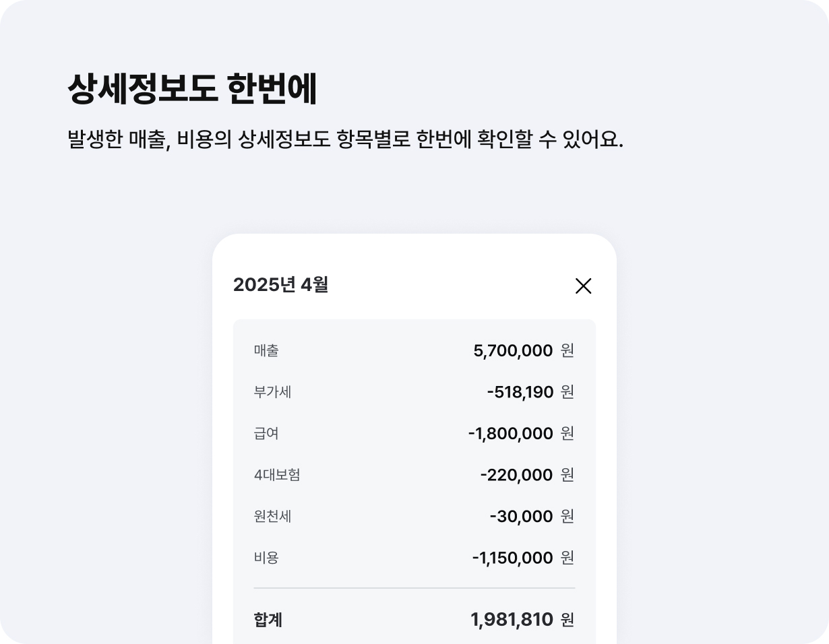
Task: Select the 4대보험 row label
Action: coord(277,475)
